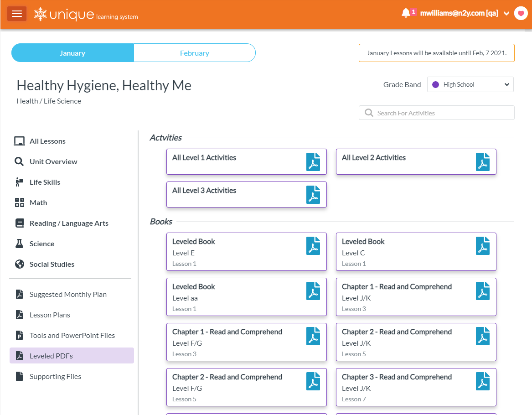Click the Level E text on Leveled Book card
The width and height of the screenshot is (532, 415).
coord(183,253)
